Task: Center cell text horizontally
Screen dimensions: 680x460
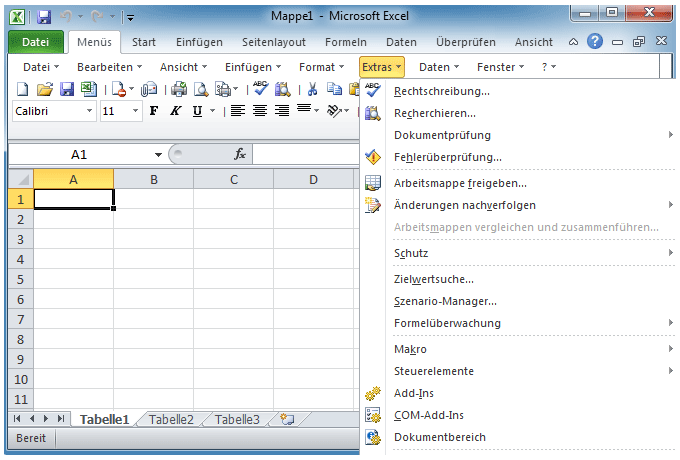Action: (x=260, y=111)
